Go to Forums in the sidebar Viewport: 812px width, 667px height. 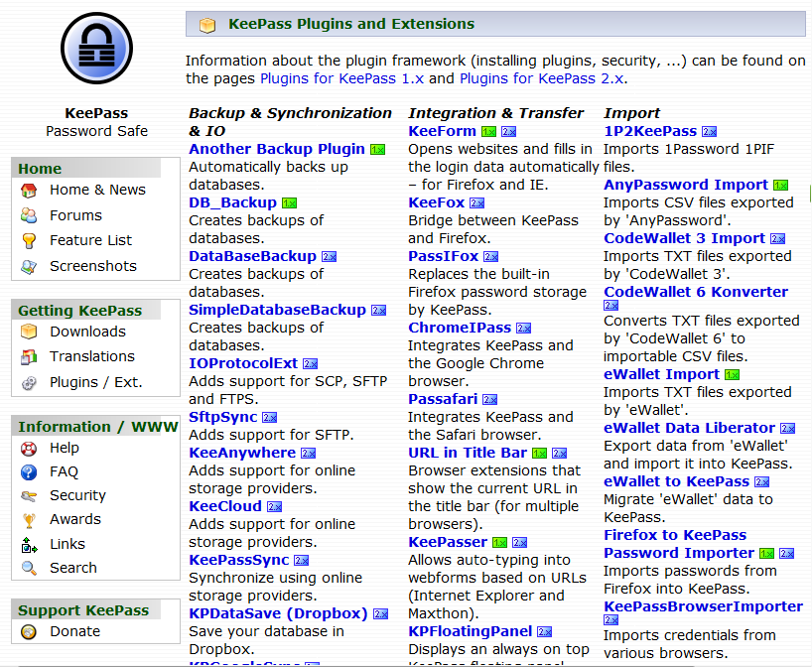[75, 215]
